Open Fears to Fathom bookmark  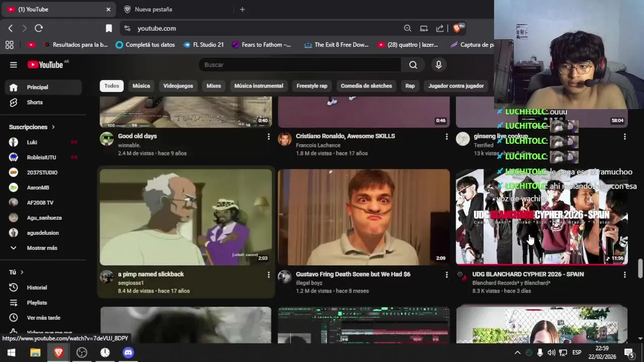click(x=262, y=45)
